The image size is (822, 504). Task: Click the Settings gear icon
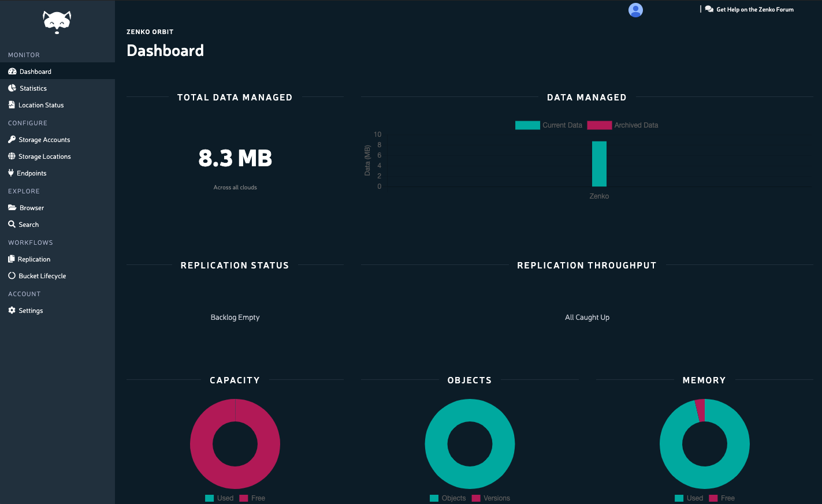[x=12, y=311]
